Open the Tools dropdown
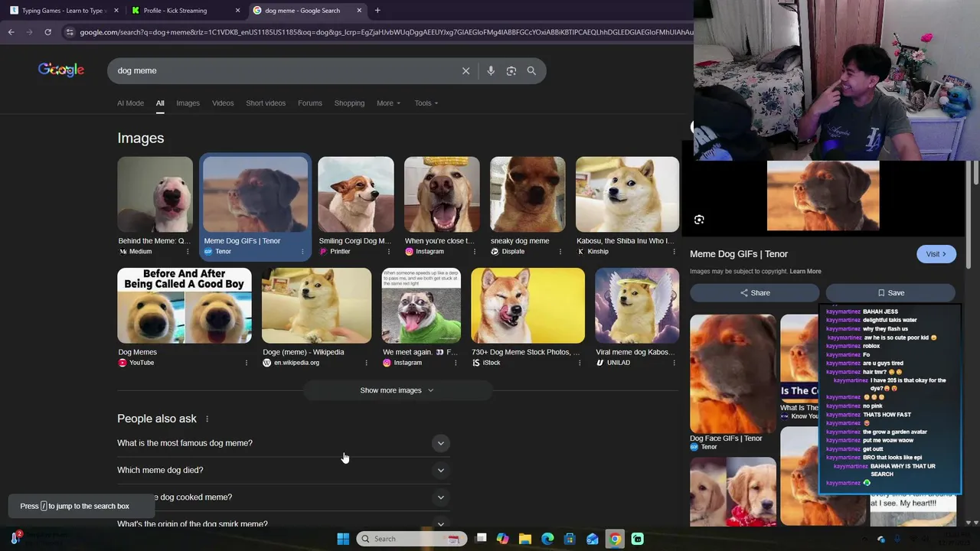 426,103
